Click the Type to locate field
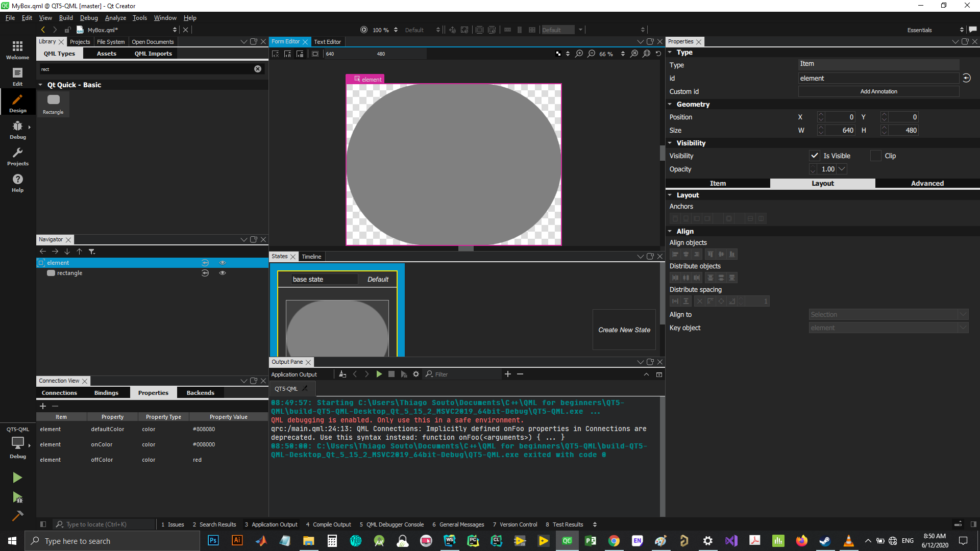This screenshot has height=551, width=980. tap(104, 524)
